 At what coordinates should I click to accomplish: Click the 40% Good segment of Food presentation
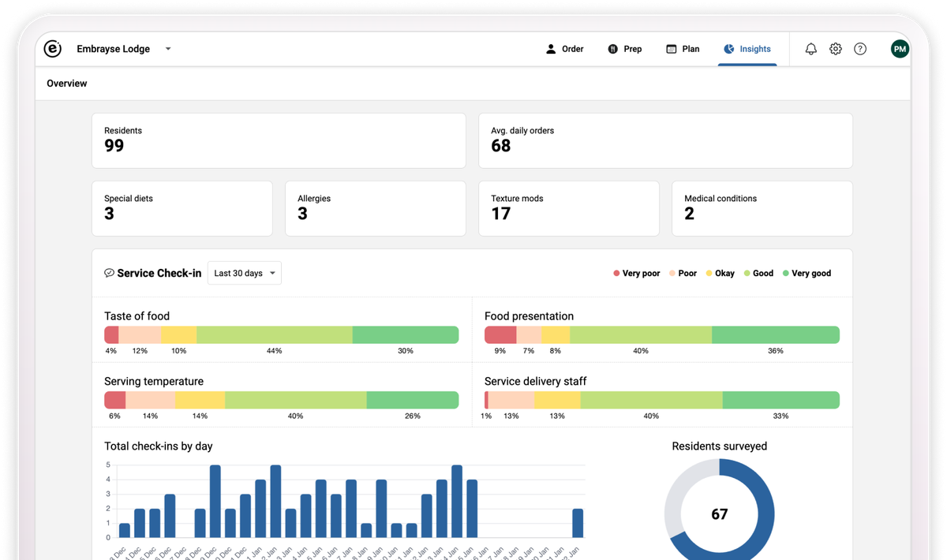[641, 334]
